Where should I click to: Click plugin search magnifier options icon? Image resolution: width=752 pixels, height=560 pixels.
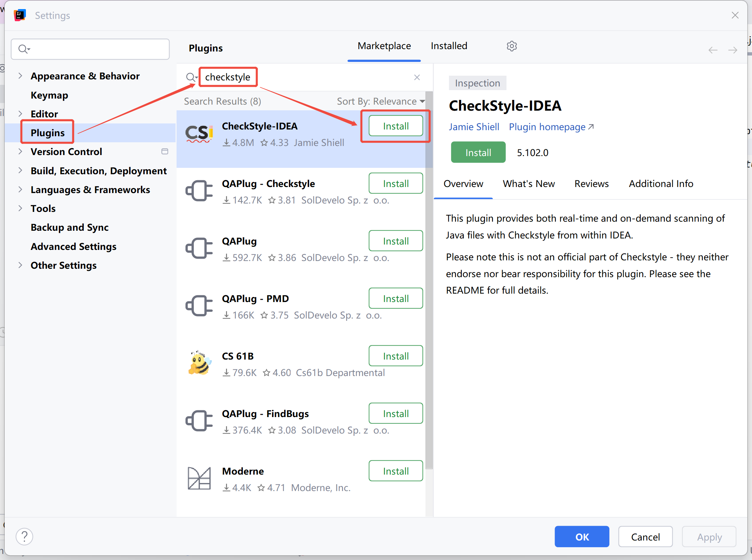pyautogui.click(x=191, y=77)
